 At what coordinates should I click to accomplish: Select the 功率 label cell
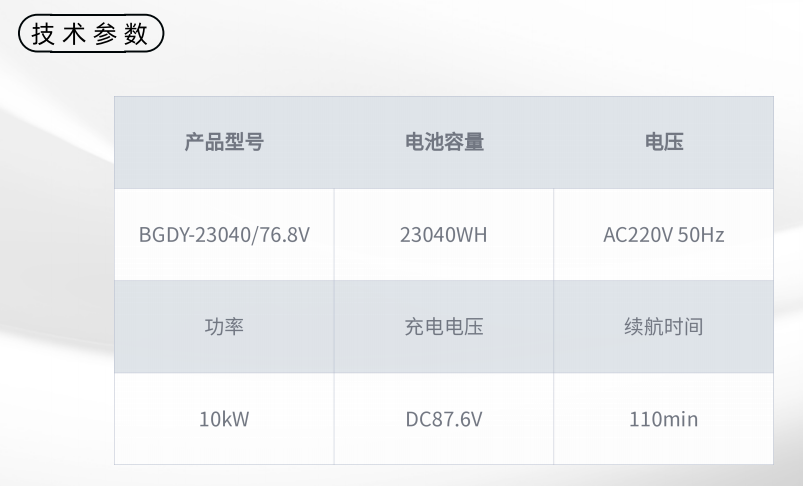[224, 326]
